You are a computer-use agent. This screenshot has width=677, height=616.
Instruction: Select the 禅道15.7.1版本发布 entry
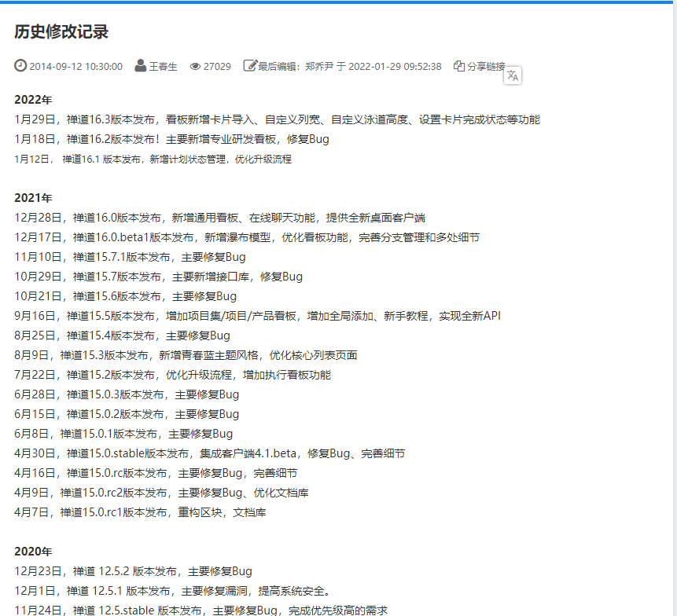click(130, 257)
